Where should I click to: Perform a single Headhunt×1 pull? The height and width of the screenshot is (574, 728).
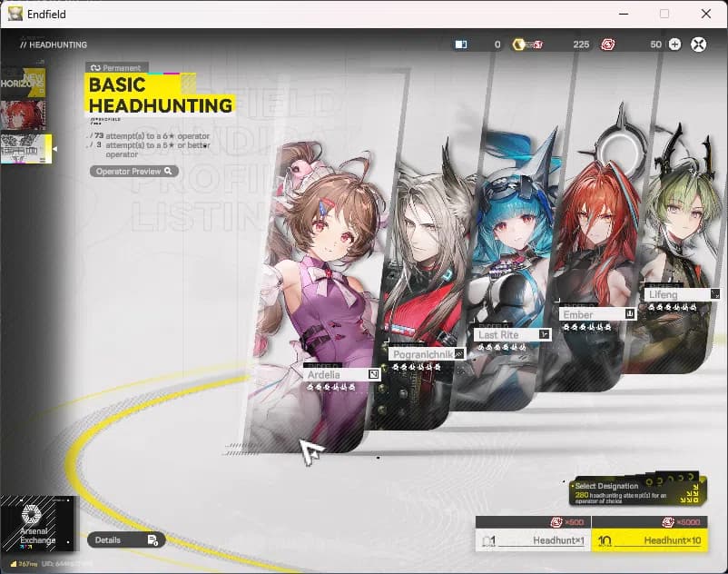tap(534, 539)
